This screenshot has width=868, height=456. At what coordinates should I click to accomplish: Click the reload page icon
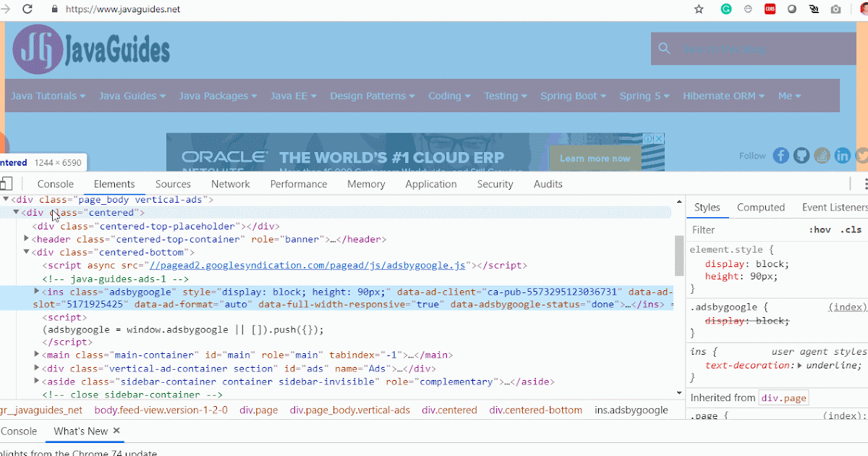point(27,9)
